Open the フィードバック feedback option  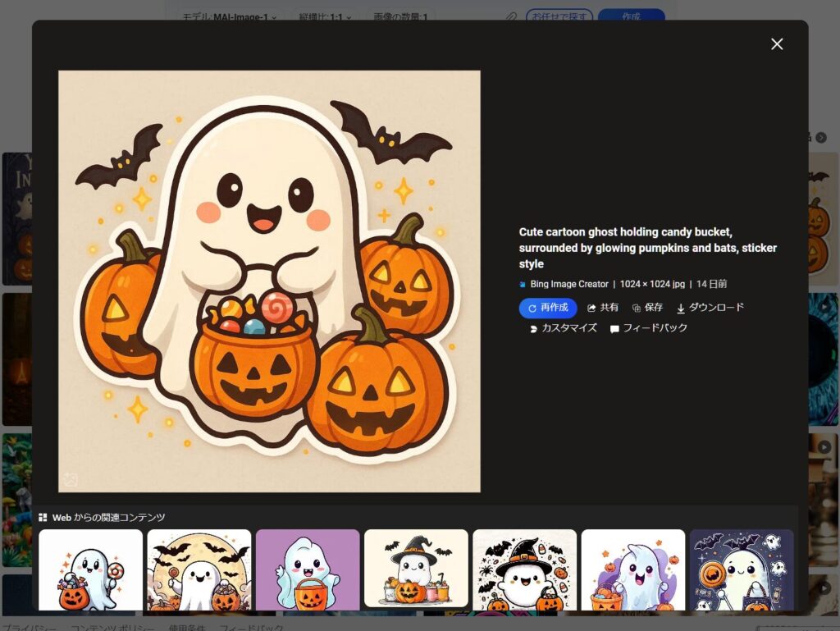coord(648,328)
